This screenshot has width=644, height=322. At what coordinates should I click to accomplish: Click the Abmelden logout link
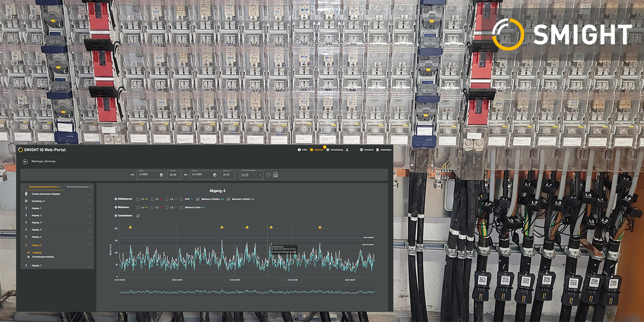click(384, 150)
